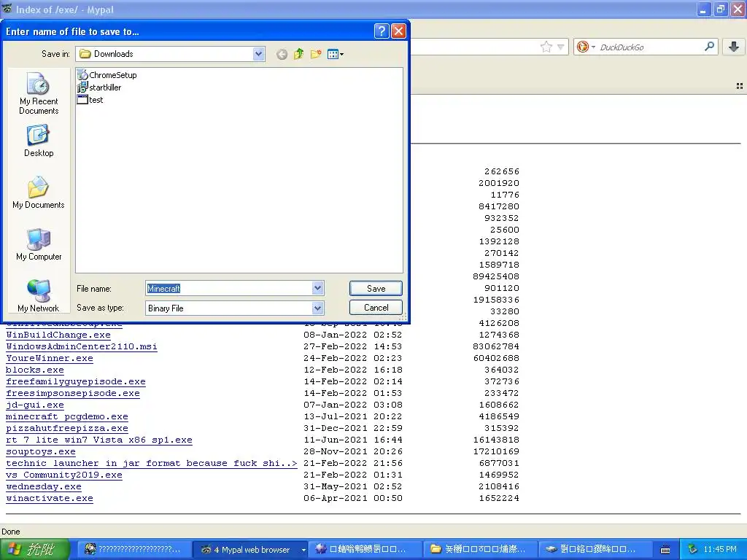
Task: Open the DuckDuckGo search engine selector
Action: pyautogui.click(x=586, y=47)
